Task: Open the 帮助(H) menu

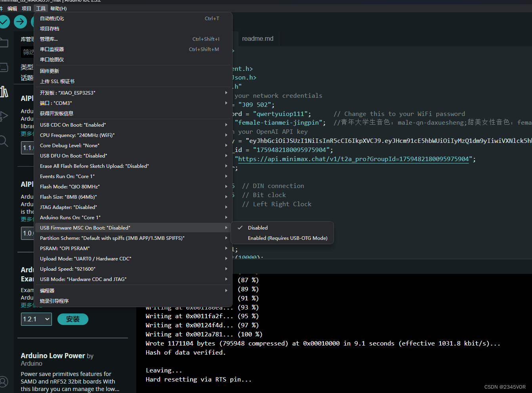Action: [x=59, y=8]
